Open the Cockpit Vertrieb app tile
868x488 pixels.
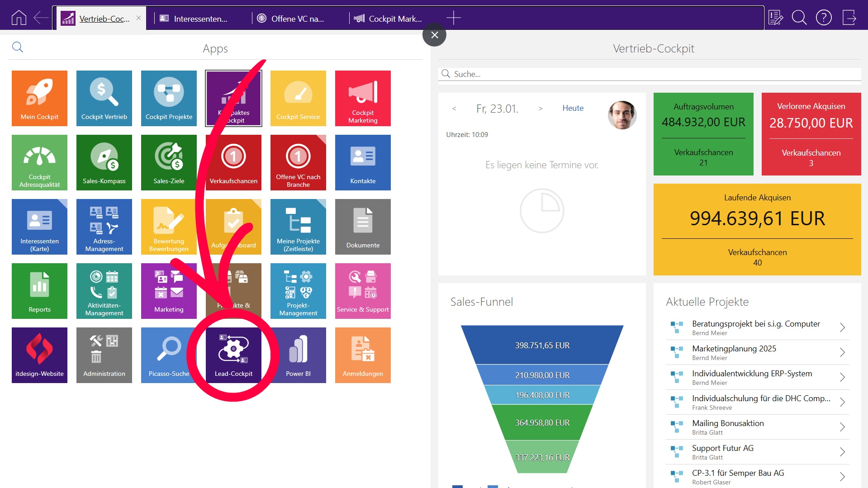pyautogui.click(x=104, y=98)
